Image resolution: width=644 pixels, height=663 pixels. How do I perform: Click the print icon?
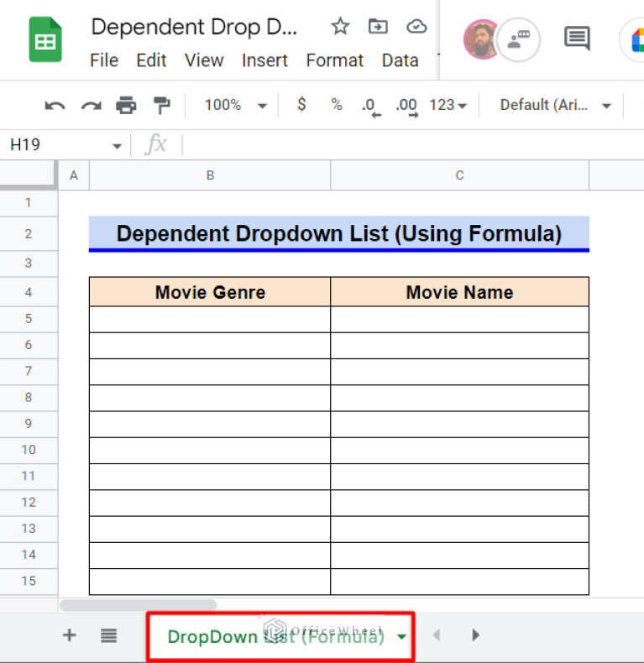click(x=126, y=105)
